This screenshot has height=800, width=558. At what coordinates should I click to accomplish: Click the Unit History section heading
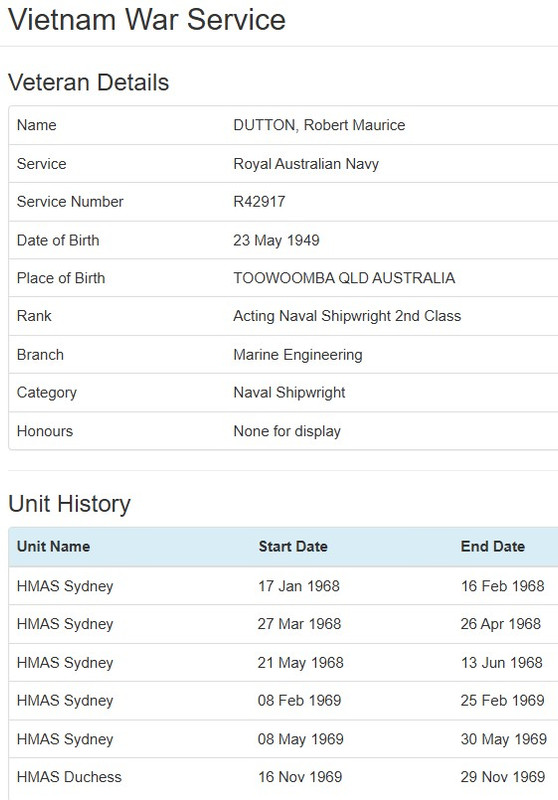point(69,504)
